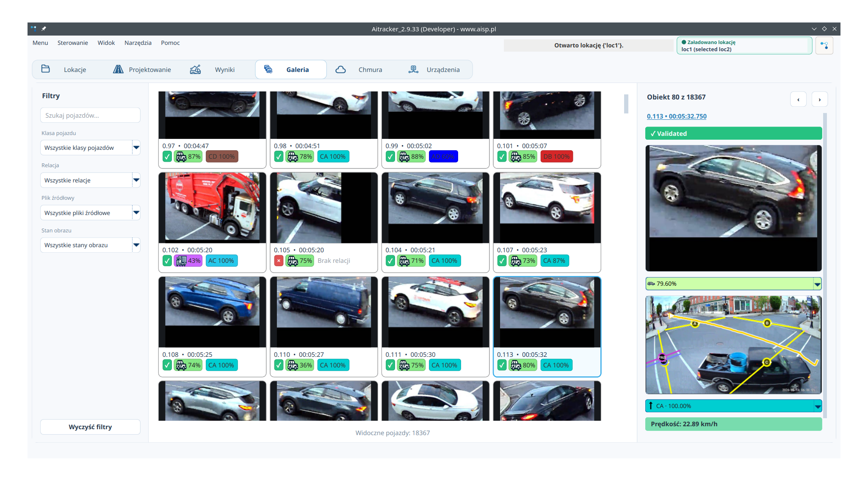Click truck class badge 43% on object 0.102
The height and width of the screenshot is (491, 868).
[188, 261]
